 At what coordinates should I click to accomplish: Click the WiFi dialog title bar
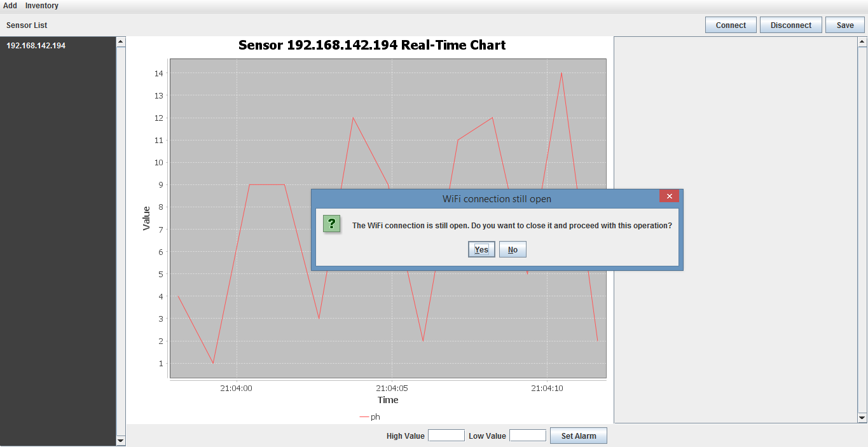[496, 198]
